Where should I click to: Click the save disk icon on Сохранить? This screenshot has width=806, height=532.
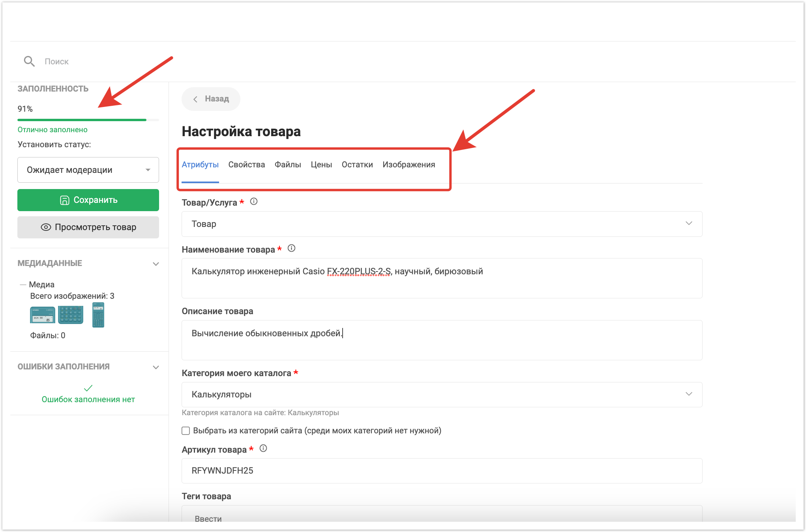point(64,200)
